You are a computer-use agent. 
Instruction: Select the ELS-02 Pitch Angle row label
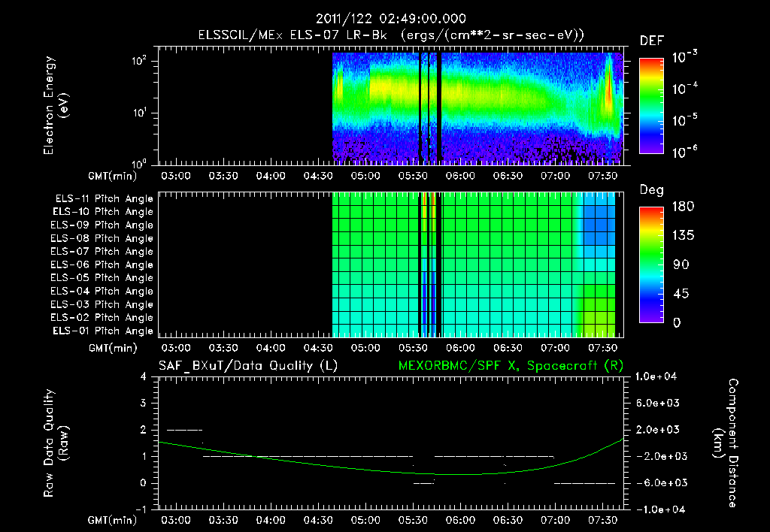pyautogui.click(x=102, y=318)
